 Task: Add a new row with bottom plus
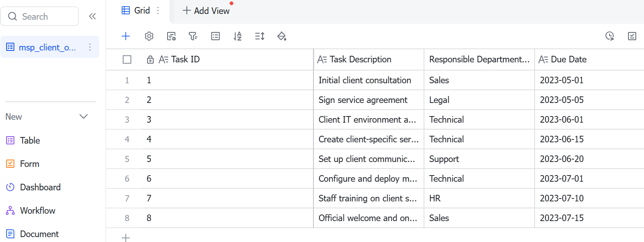(x=126, y=237)
